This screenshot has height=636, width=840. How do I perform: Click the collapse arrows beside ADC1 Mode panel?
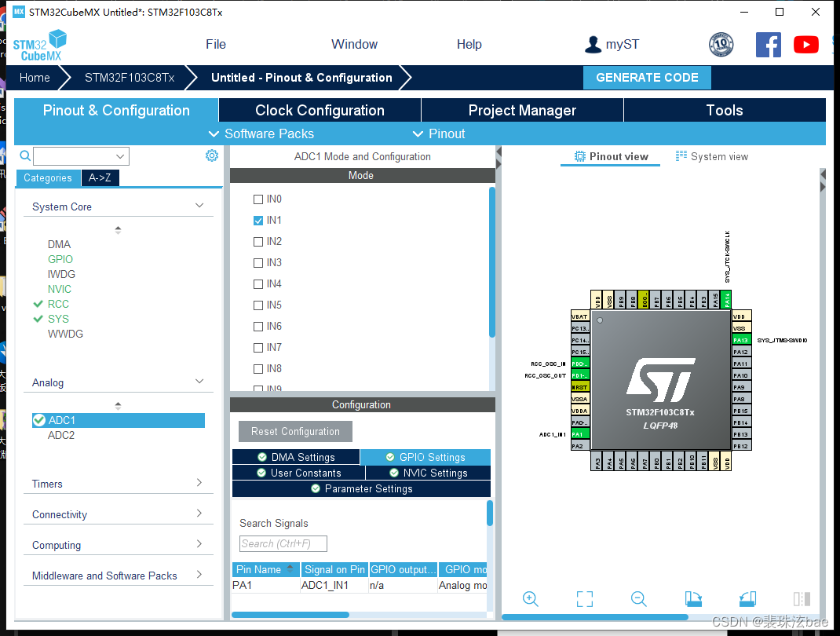499,158
